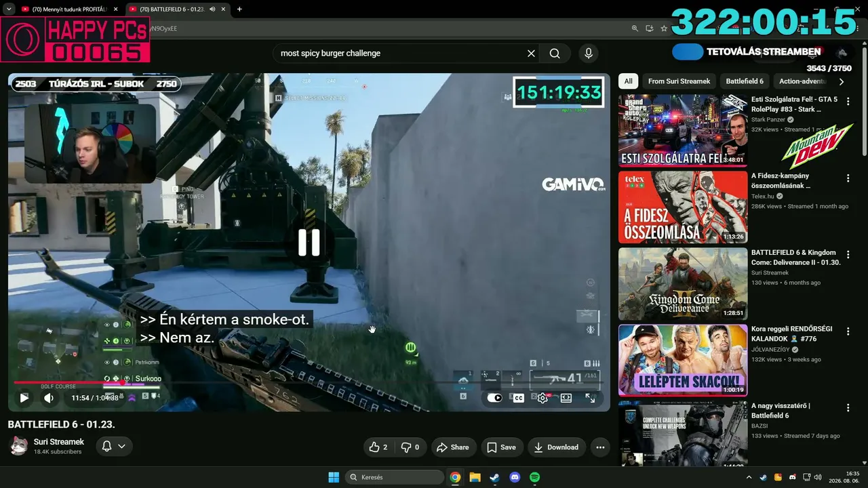The image size is (868, 488).
Task: Click the JÓLVANEZÍGY channel name
Action: [770, 350]
